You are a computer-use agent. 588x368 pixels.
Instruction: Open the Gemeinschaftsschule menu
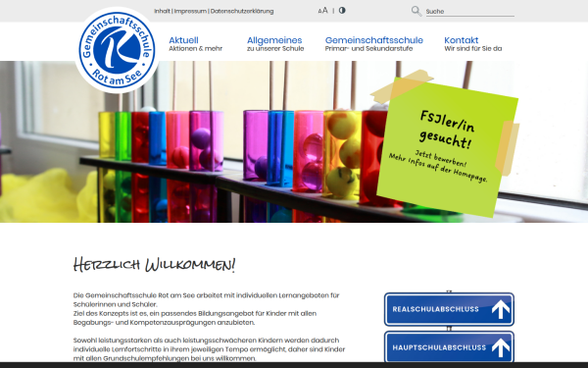tap(374, 40)
